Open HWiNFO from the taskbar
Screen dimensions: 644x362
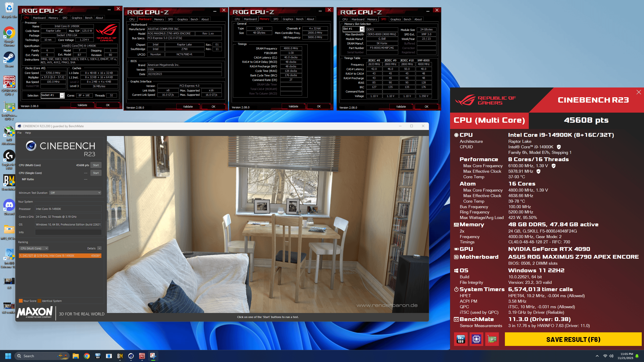[98, 356]
